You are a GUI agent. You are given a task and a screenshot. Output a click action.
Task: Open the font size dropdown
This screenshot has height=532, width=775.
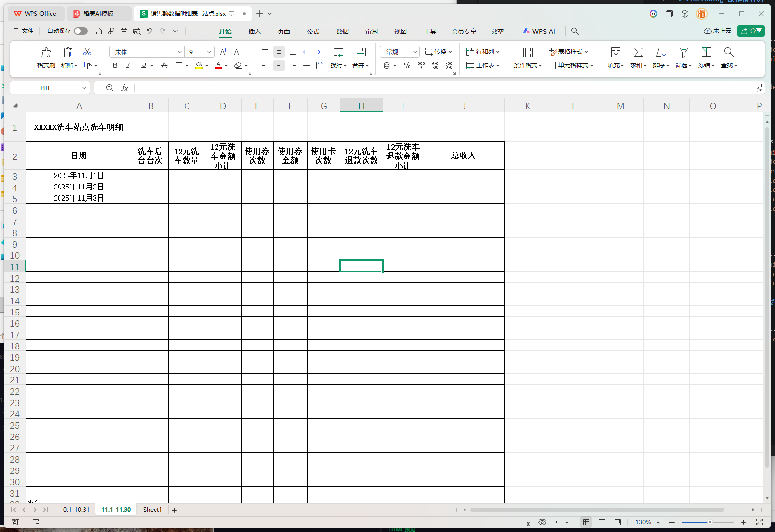point(209,52)
